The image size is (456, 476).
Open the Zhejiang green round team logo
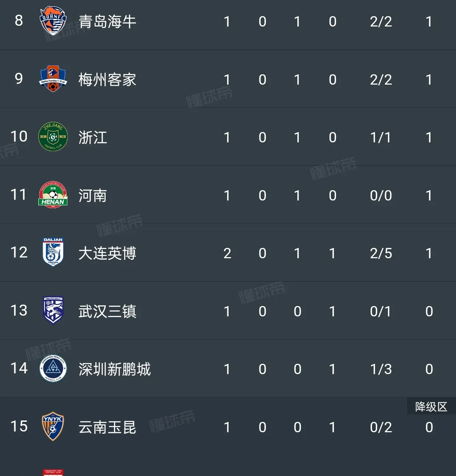(53, 137)
